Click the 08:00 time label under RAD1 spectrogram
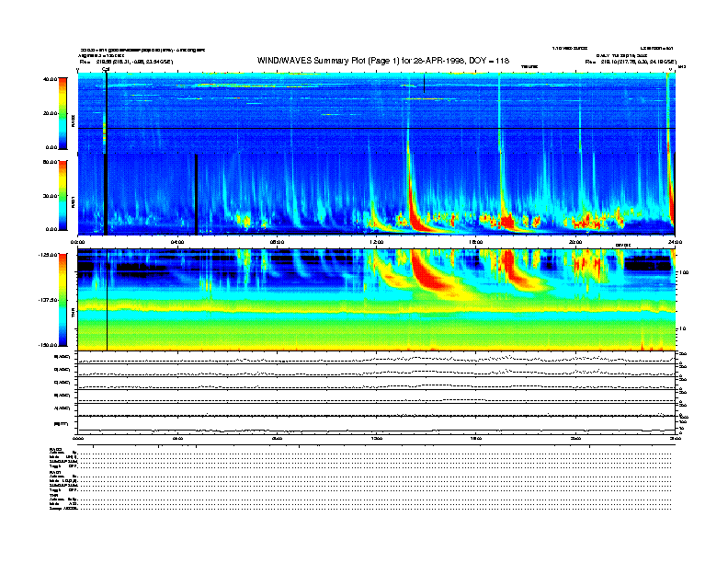728x563 pixels. click(277, 242)
